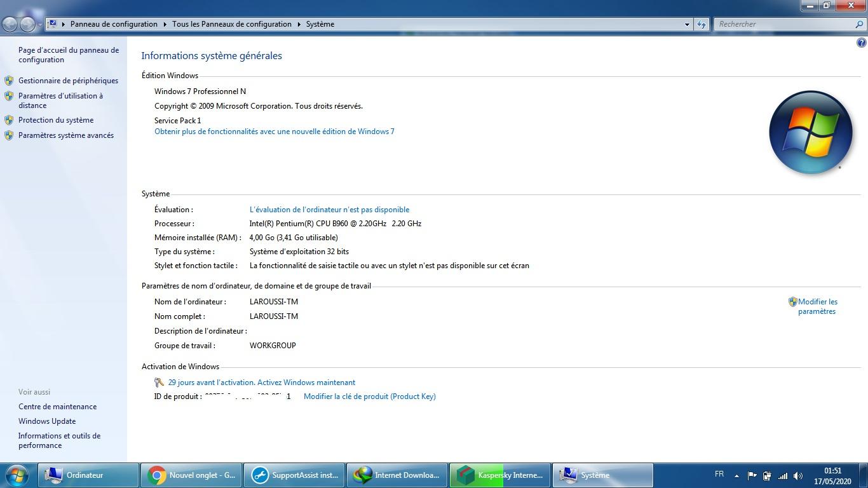The image size is (868, 488).
Task: Switch to SupportAssist taskbar button
Action: [x=294, y=475]
